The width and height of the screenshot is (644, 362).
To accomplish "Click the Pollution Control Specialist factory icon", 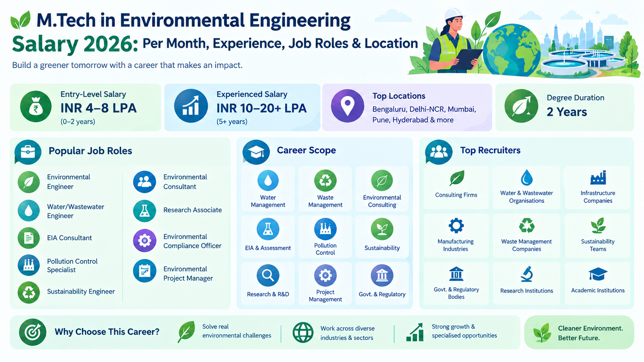I will [x=29, y=265].
